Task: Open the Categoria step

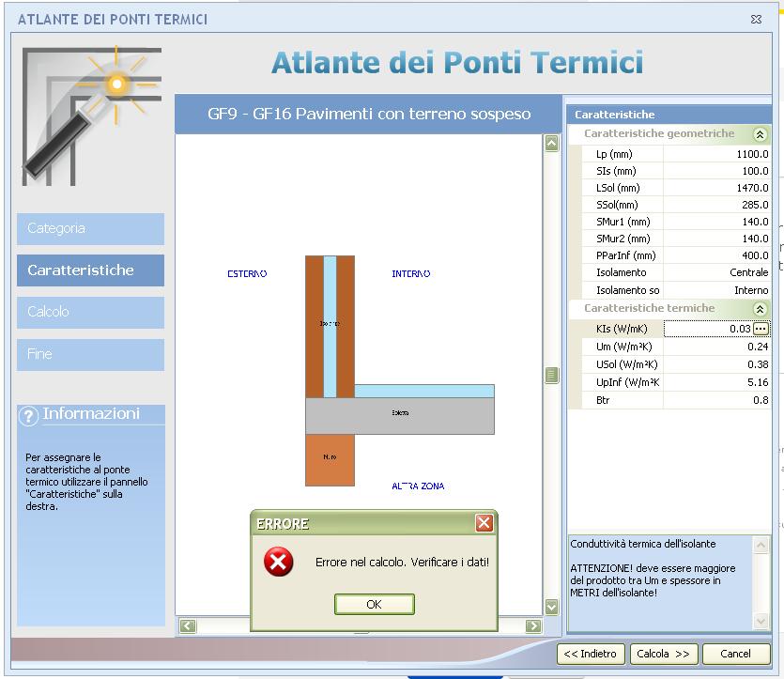Action: pos(90,228)
